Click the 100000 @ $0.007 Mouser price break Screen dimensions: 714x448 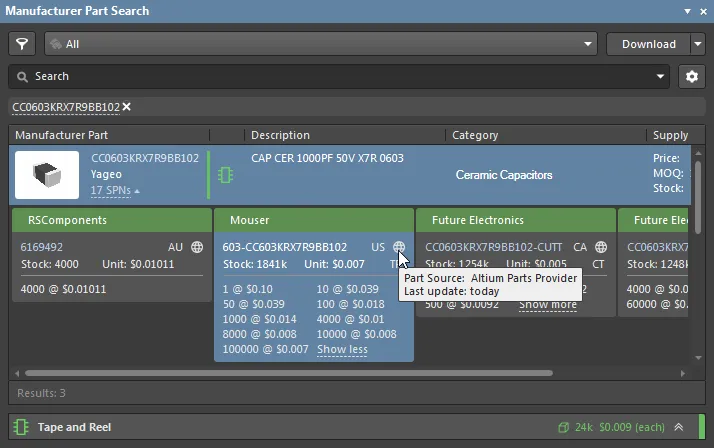[265, 349]
